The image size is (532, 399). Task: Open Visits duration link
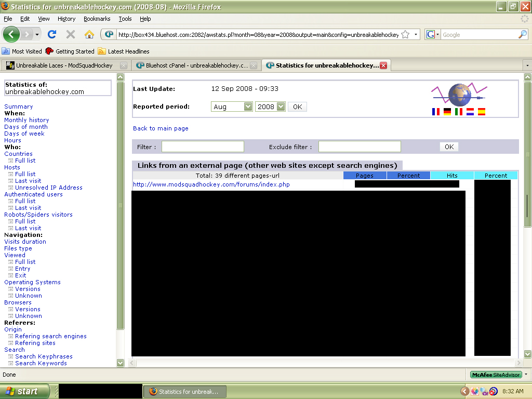coord(25,242)
